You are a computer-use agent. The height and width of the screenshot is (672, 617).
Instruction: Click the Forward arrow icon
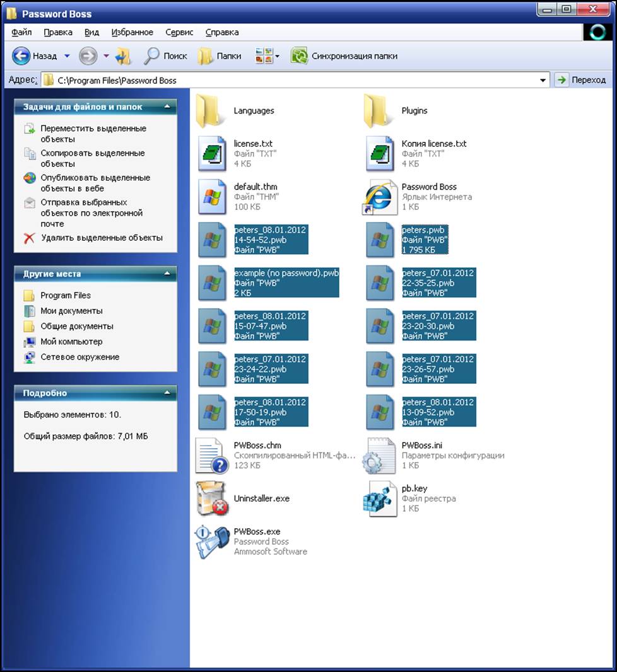(x=88, y=55)
